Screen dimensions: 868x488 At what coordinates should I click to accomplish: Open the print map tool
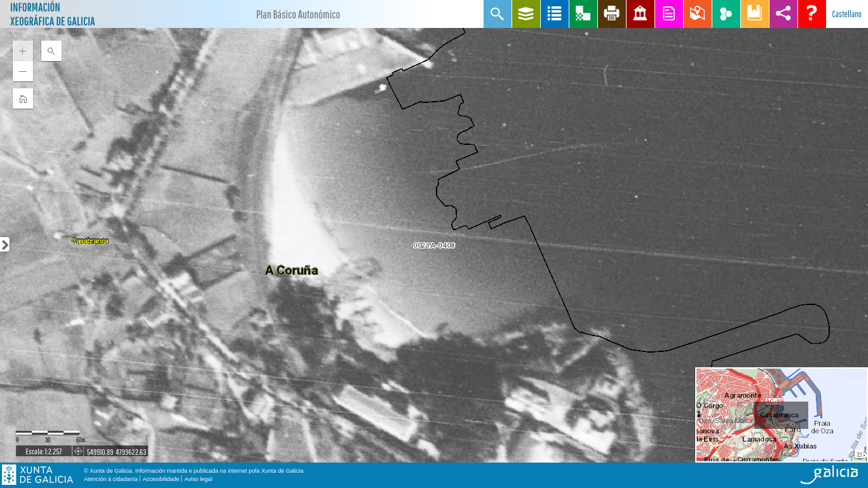612,14
